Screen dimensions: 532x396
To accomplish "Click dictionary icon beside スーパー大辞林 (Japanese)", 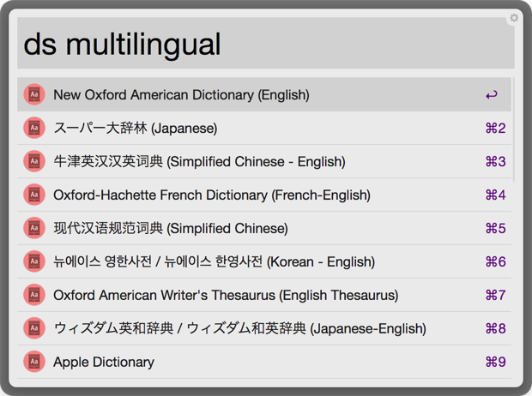I will coord(34,128).
